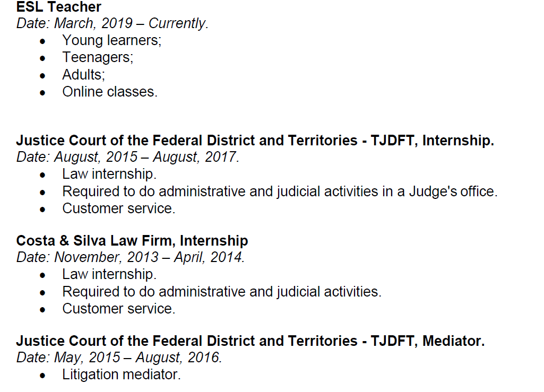This screenshot has height=392, width=544.
Task: Click the TJDFT Internship job heading
Action: (x=255, y=141)
